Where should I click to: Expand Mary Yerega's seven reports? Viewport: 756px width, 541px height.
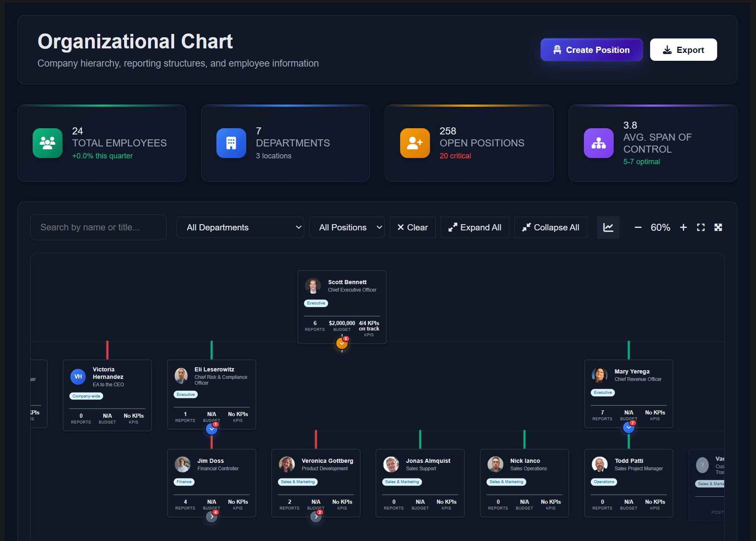[629, 427]
